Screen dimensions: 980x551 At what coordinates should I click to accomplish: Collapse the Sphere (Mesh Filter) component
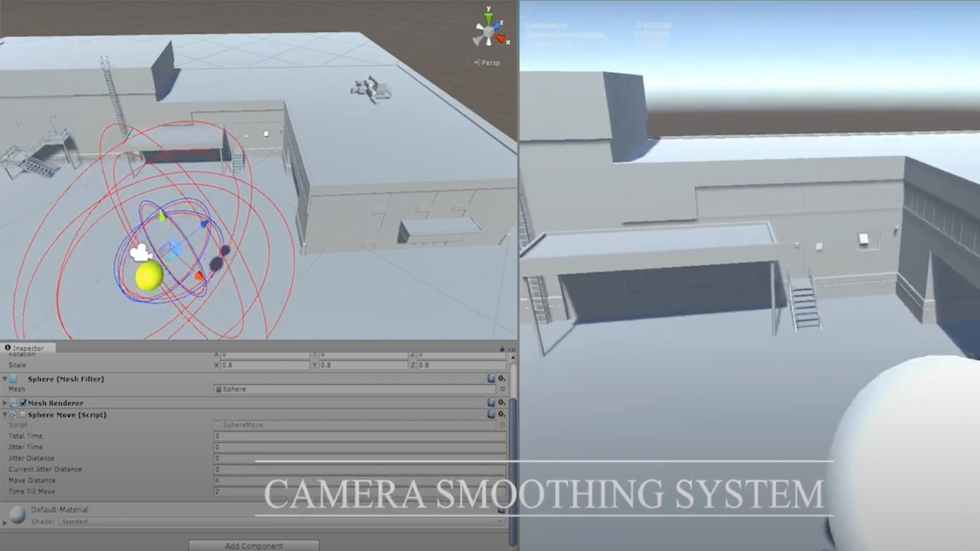tap(5, 379)
